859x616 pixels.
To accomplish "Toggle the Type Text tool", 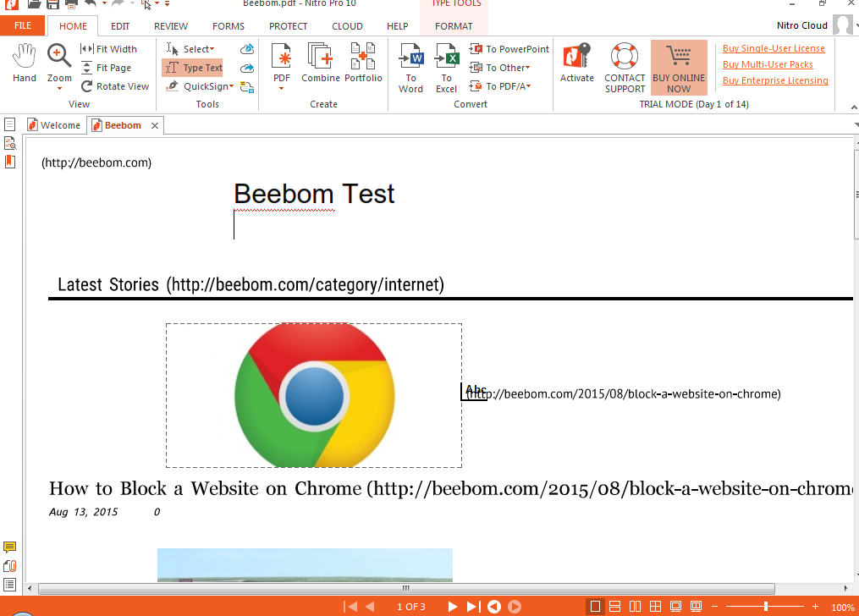I will tap(194, 68).
